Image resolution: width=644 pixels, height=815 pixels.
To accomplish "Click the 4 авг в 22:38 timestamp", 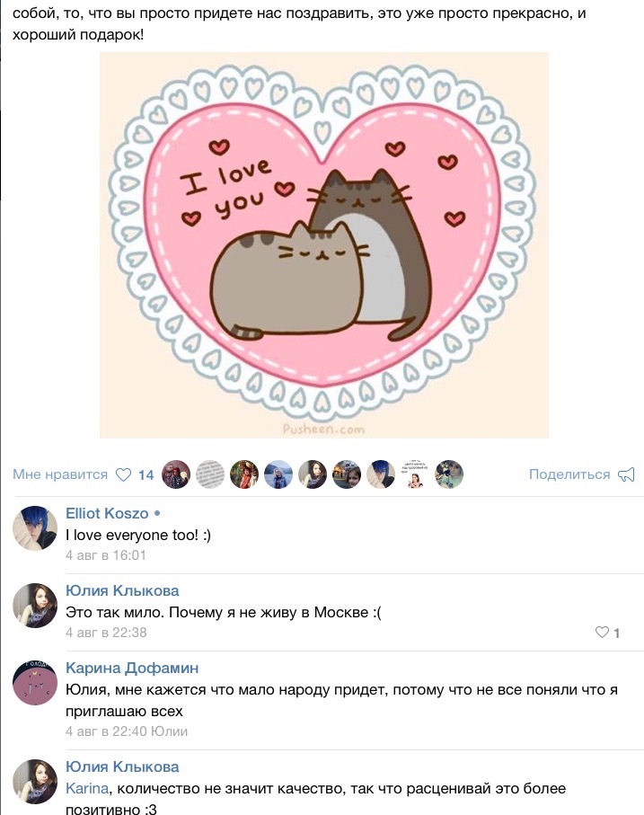I will [106, 633].
